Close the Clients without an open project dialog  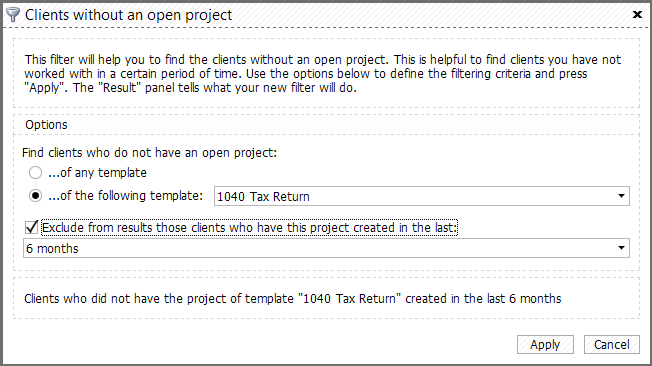tap(637, 15)
